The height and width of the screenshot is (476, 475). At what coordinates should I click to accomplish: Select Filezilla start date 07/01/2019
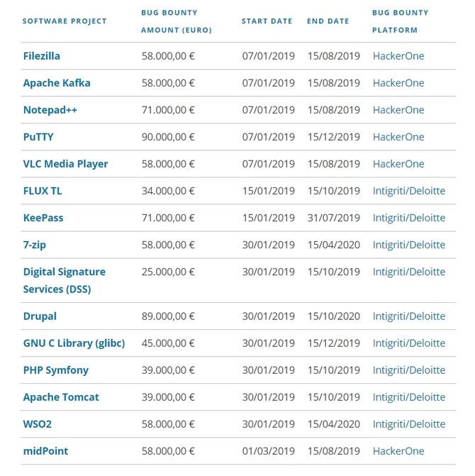(269, 56)
